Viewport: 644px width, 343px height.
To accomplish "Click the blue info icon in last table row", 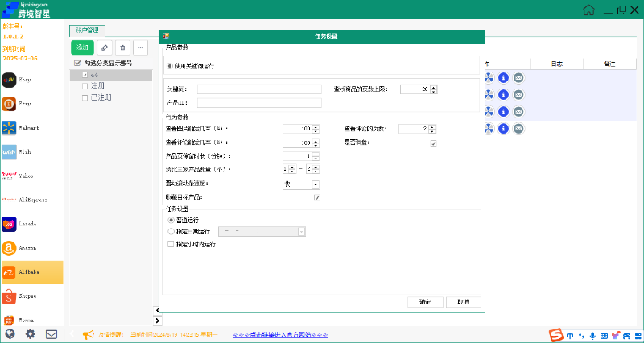I will click(503, 129).
